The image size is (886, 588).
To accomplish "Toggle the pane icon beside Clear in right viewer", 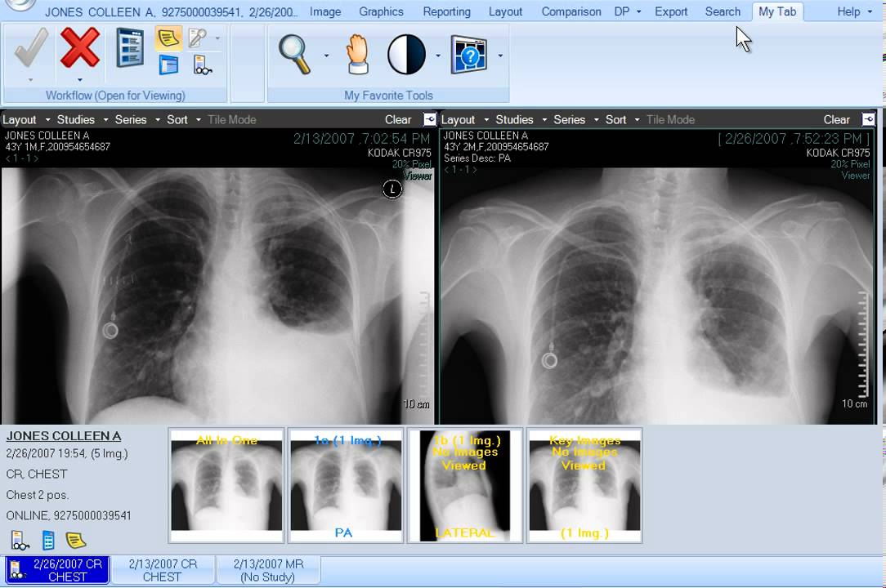I will [x=869, y=119].
